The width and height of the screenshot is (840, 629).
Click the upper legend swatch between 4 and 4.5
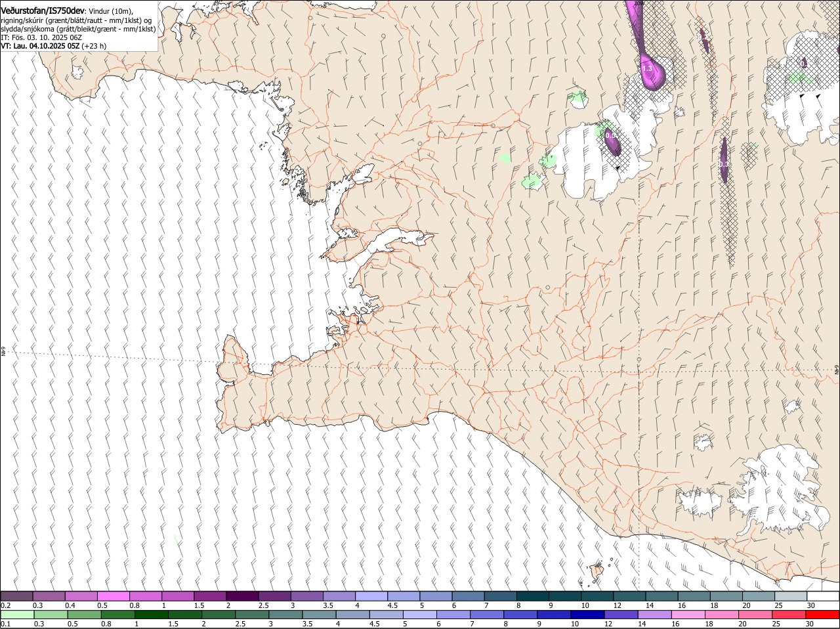(371, 596)
